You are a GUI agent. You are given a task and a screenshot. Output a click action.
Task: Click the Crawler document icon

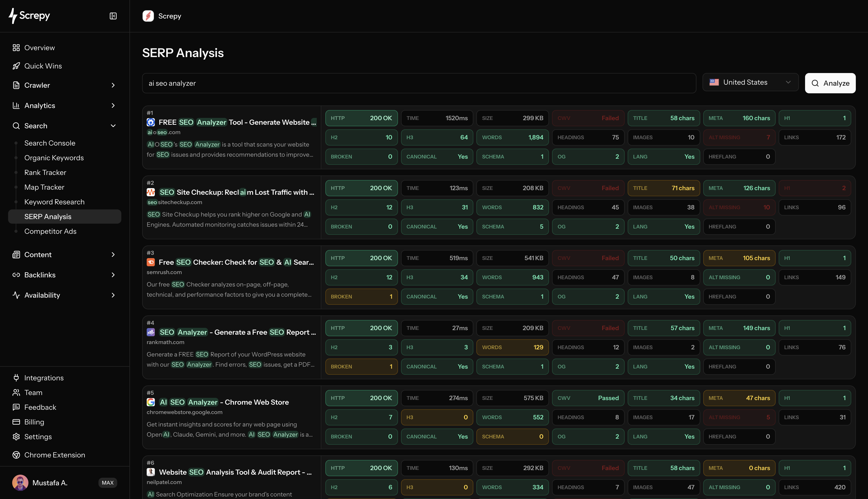click(16, 85)
